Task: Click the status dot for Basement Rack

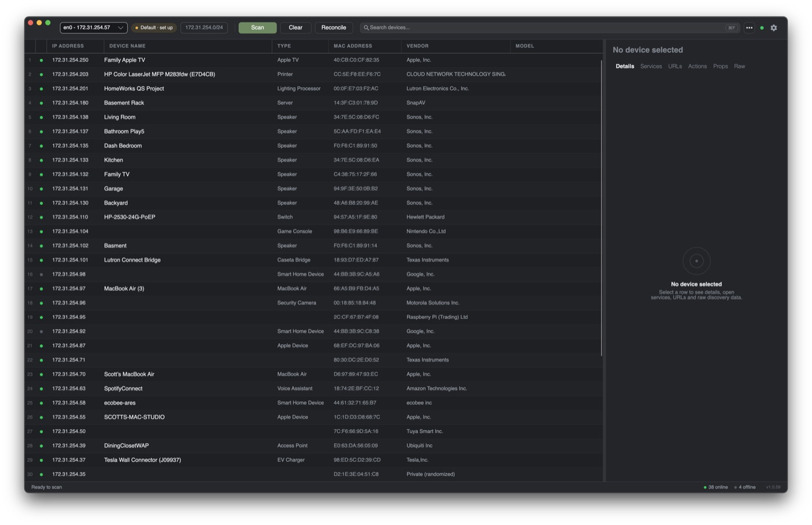Action: point(41,103)
